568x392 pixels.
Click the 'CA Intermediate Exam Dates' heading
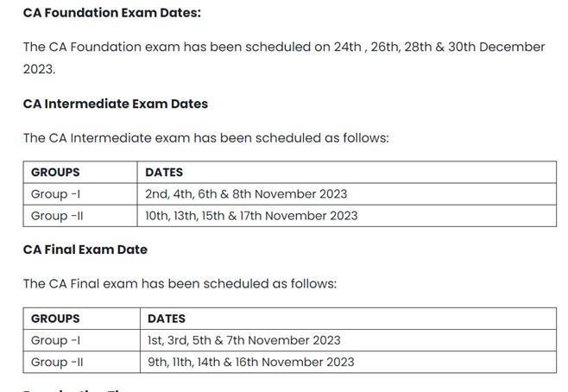pos(116,104)
